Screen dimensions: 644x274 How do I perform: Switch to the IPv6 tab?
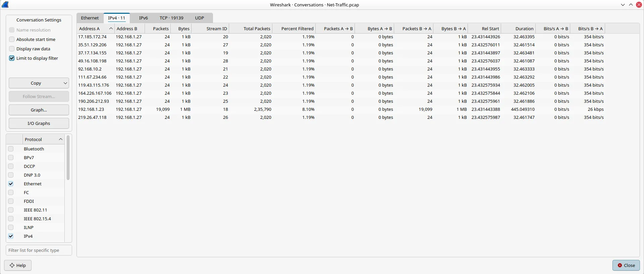(x=143, y=18)
